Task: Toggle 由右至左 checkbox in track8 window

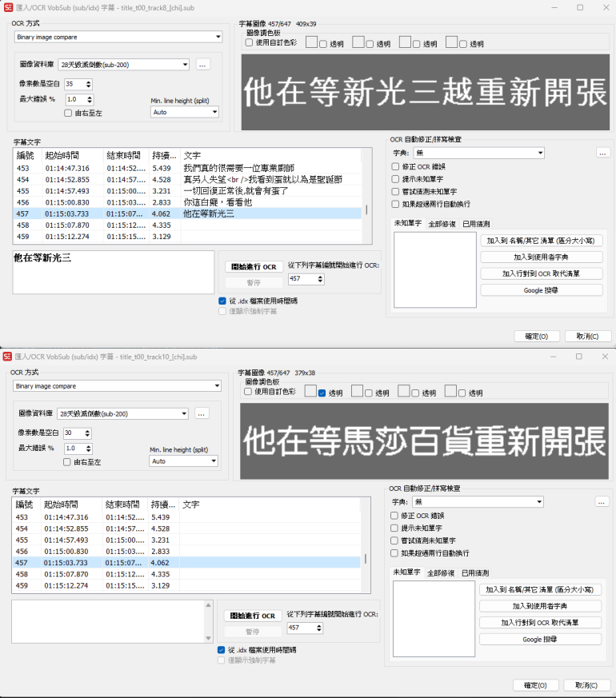Action: click(x=68, y=113)
